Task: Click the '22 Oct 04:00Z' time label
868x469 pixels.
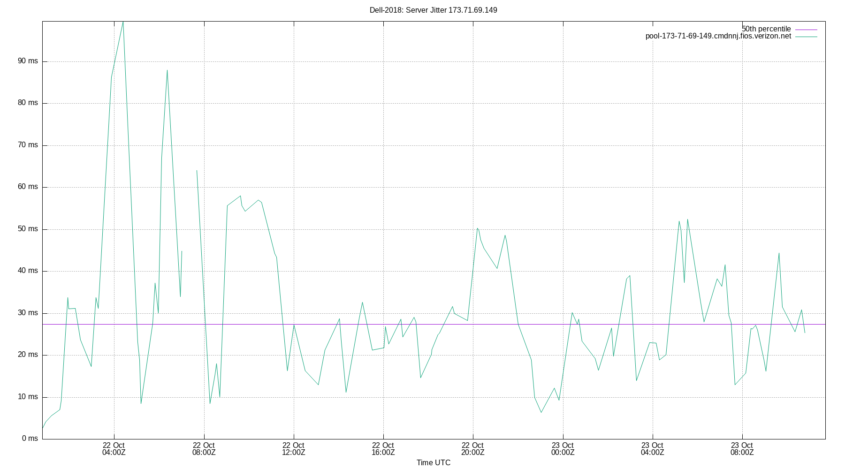Action: [114, 449]
